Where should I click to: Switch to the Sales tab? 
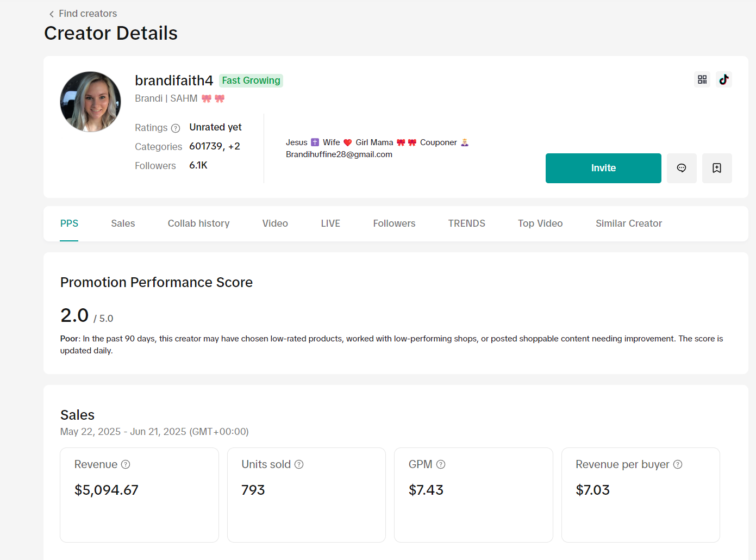pyautogui.click(x=123, y=223)
